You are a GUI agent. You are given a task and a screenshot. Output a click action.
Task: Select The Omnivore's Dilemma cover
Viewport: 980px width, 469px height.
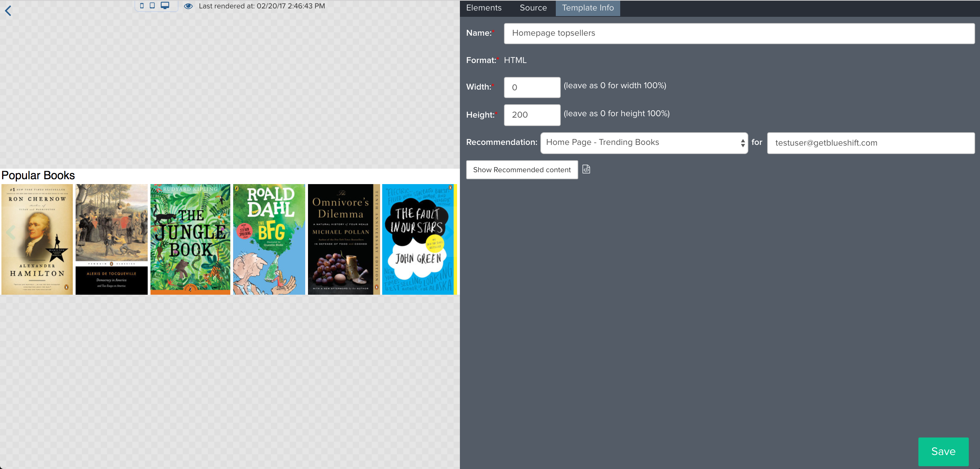click(x=344, y=239)
